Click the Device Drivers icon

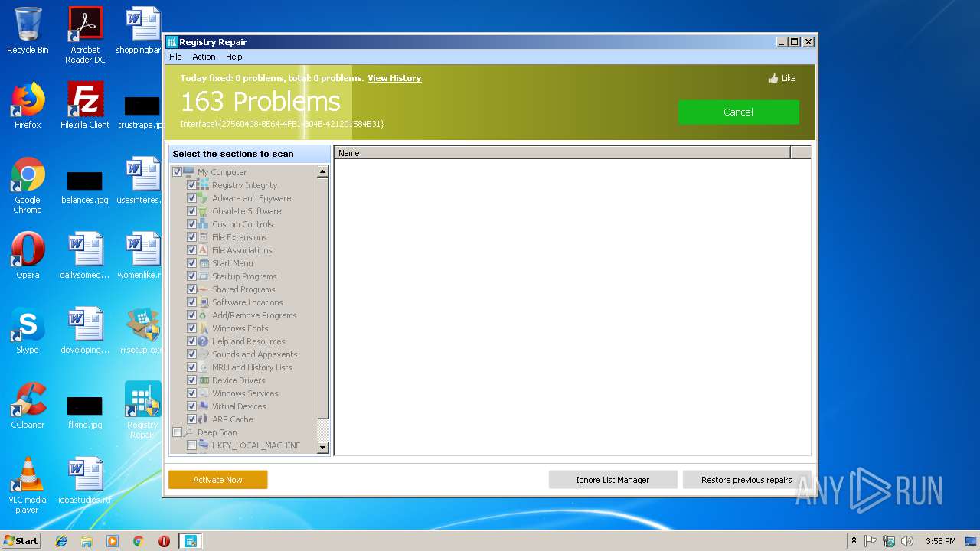(x=204, y=380)
